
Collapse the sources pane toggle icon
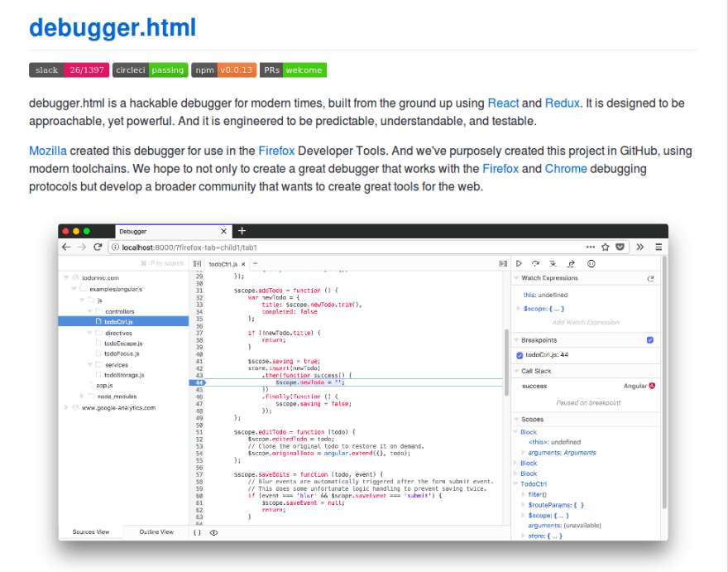coord(198,263)
